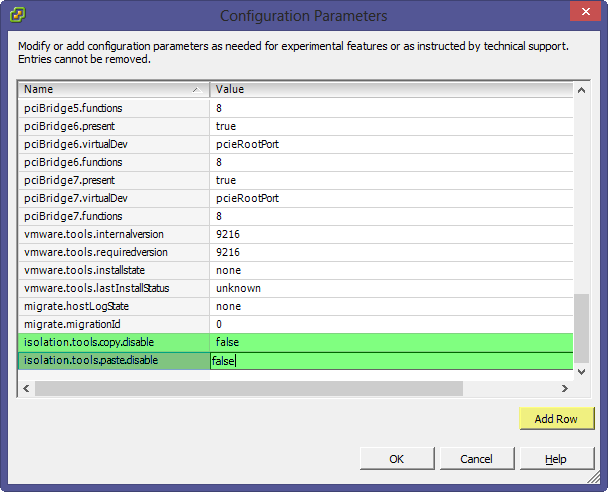Select vmware.tools.installstate name cell

[114, 270]
